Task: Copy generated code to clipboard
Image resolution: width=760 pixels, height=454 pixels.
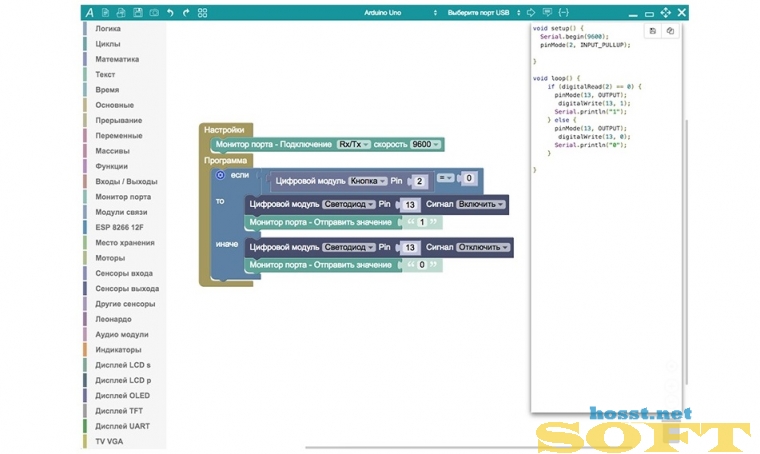Action: tap(670, 31)
